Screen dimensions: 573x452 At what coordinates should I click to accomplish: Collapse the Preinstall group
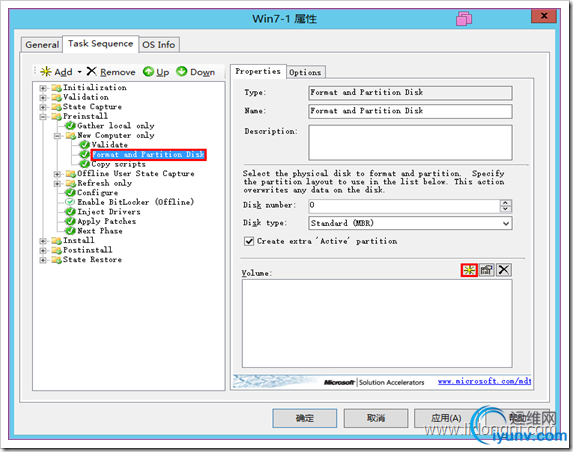(x=43, y=117)
